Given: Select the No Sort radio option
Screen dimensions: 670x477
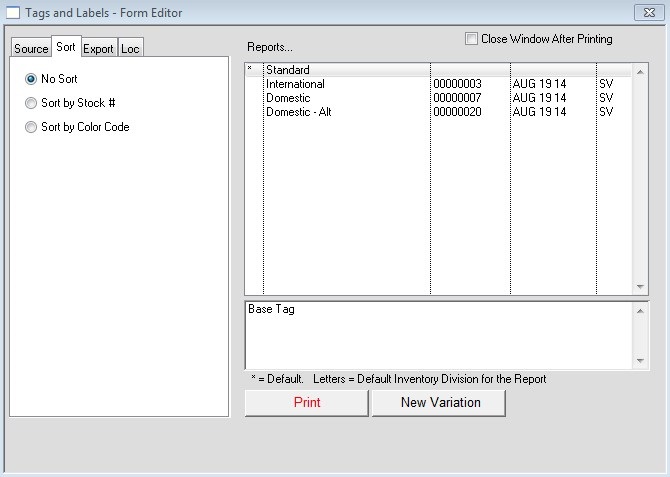Looking at the screenshot, I should coord(52,79).
